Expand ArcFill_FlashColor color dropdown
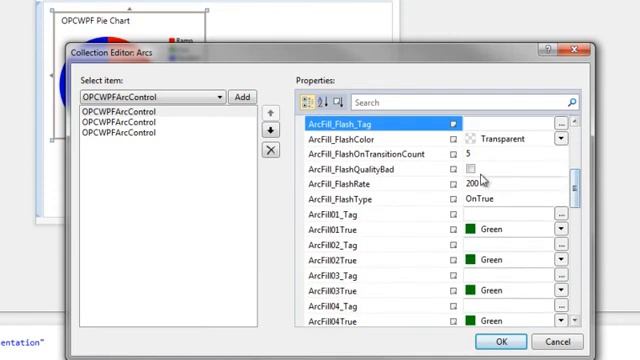This screenshot has width=640, height=360. point(561,138)
